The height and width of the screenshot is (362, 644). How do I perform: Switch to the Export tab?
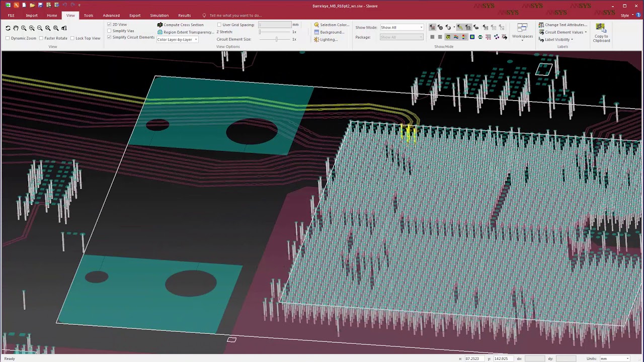point(135,15)
